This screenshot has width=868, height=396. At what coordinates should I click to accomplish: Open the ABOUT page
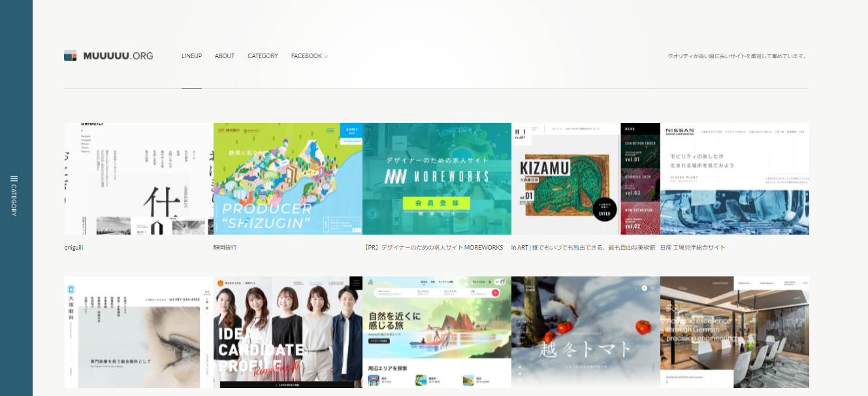[225, 56]
